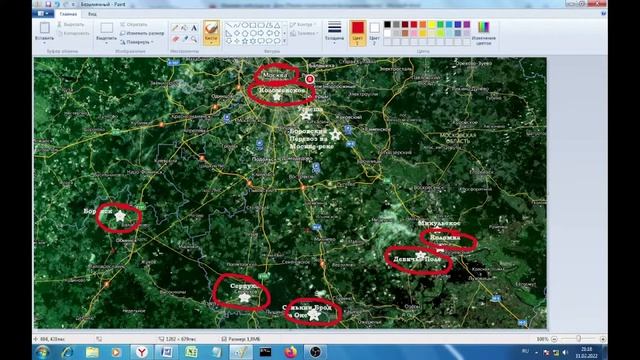640x360 pixels.
Task: Pick the yellow palette swatch
Action: 431,24
